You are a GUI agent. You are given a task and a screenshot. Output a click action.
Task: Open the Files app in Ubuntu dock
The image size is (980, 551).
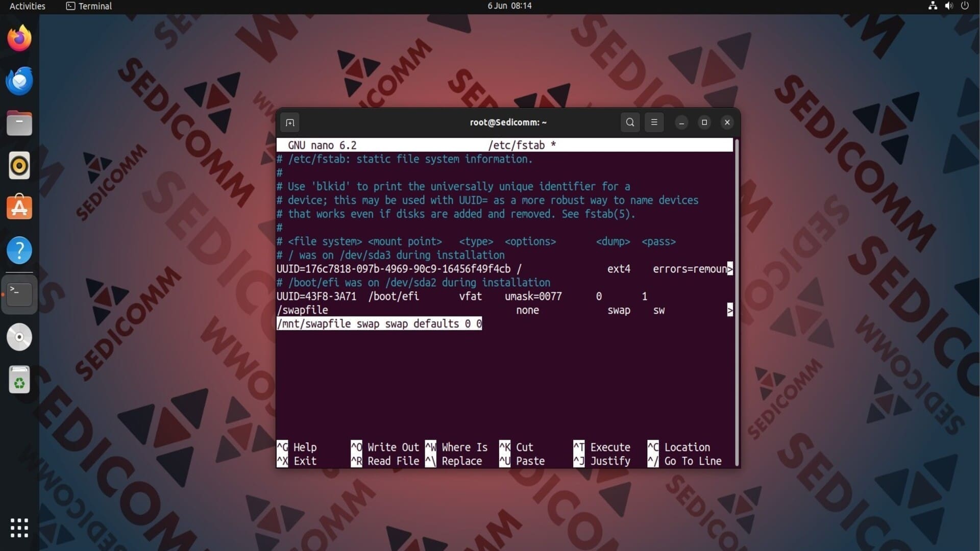point(19,123)
